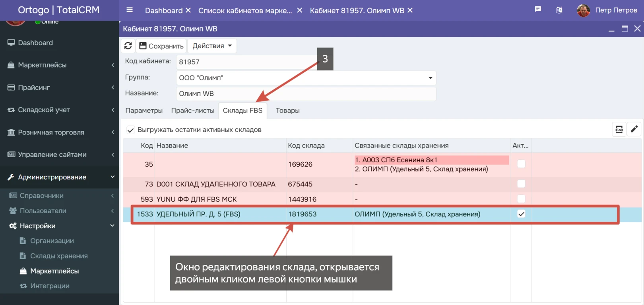Switch to the Параметры tab
Image resolution: width=644 pixels, height=305 pixels.
144,111
